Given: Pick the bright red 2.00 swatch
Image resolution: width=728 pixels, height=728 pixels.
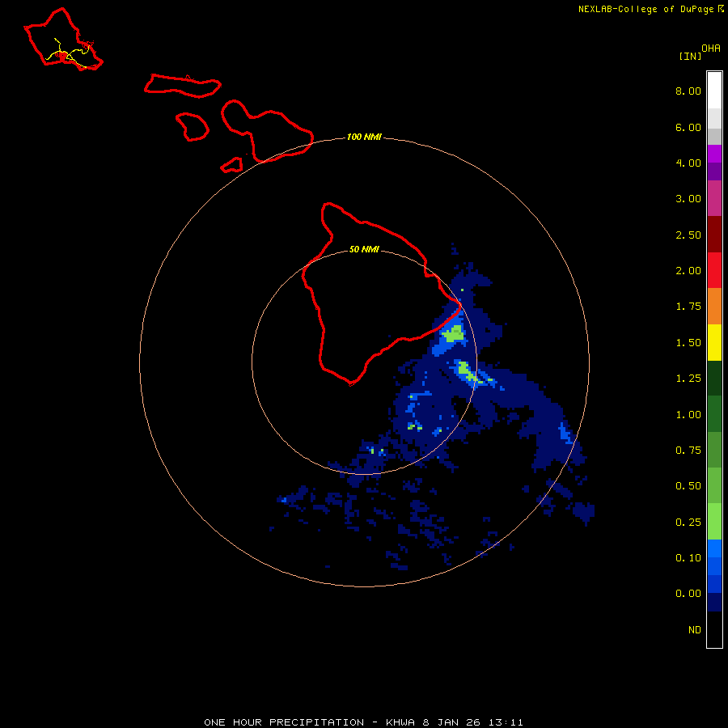Looking at the screenshot, I should point(714,270).
